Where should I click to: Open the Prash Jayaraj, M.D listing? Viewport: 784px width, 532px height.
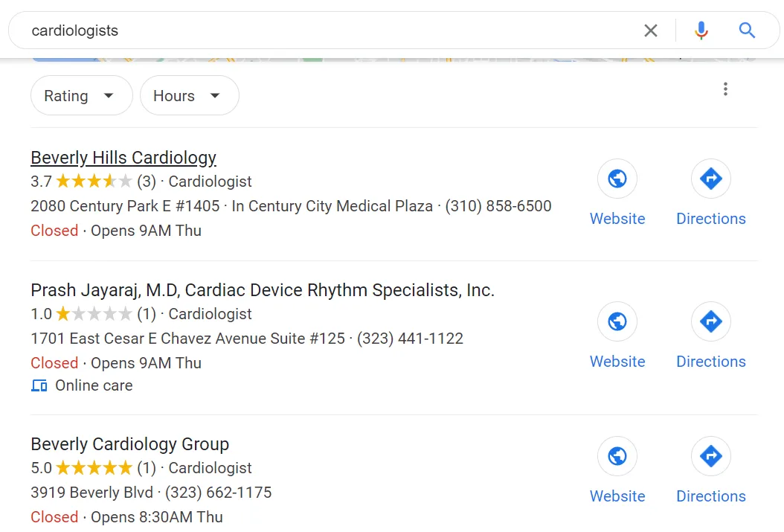(x=262, y=290)
